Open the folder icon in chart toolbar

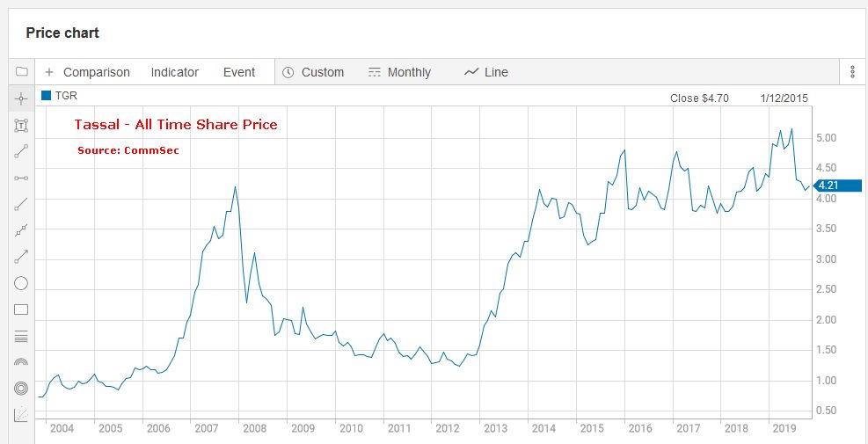22,72
